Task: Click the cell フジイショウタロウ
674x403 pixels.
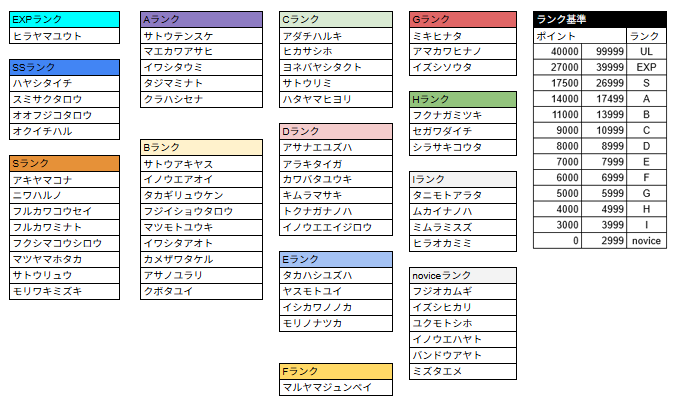Action: (x=201, y=211)
